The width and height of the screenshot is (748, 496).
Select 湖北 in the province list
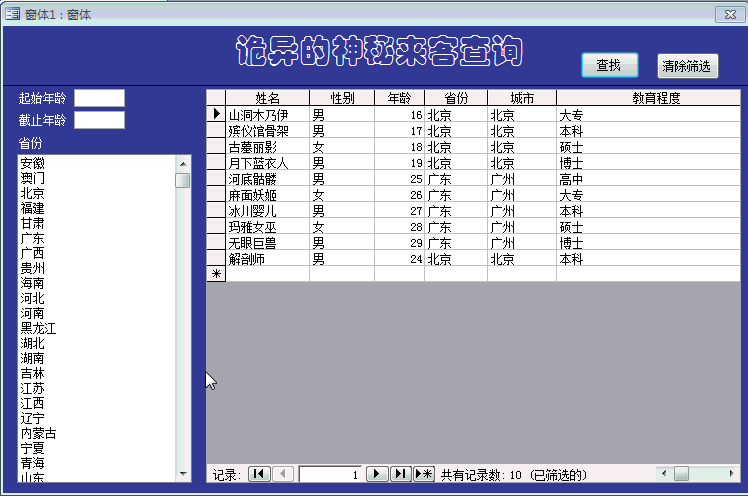click(96, 343)
